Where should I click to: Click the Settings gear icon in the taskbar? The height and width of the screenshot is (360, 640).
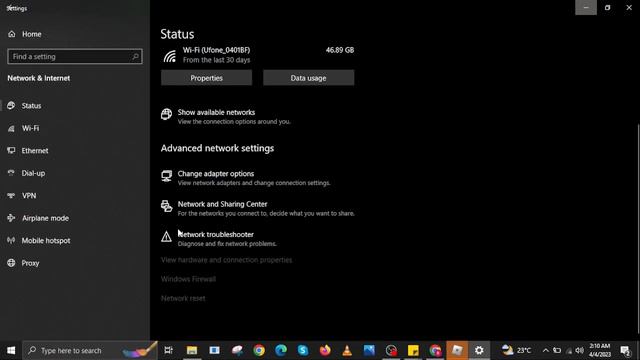point(479,350)
